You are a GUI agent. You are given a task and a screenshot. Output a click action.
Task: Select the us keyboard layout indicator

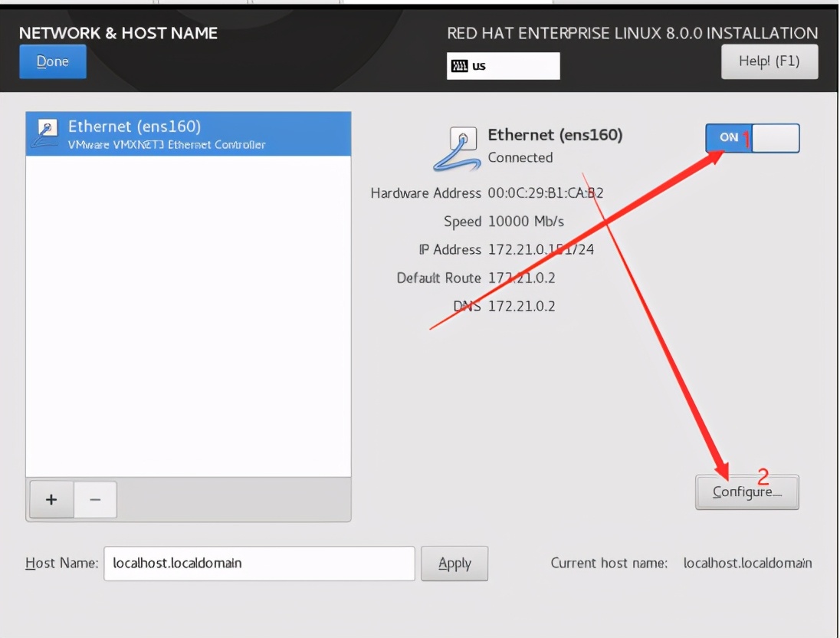tap(503, 66)
